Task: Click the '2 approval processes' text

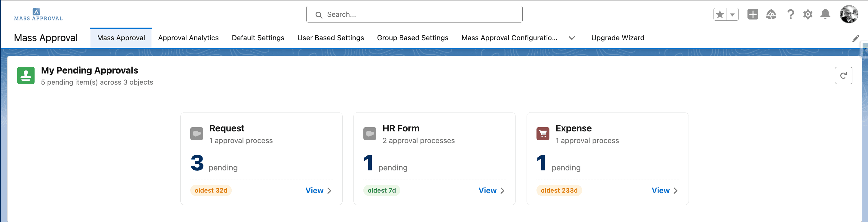Action: click(x=418, y=141)
